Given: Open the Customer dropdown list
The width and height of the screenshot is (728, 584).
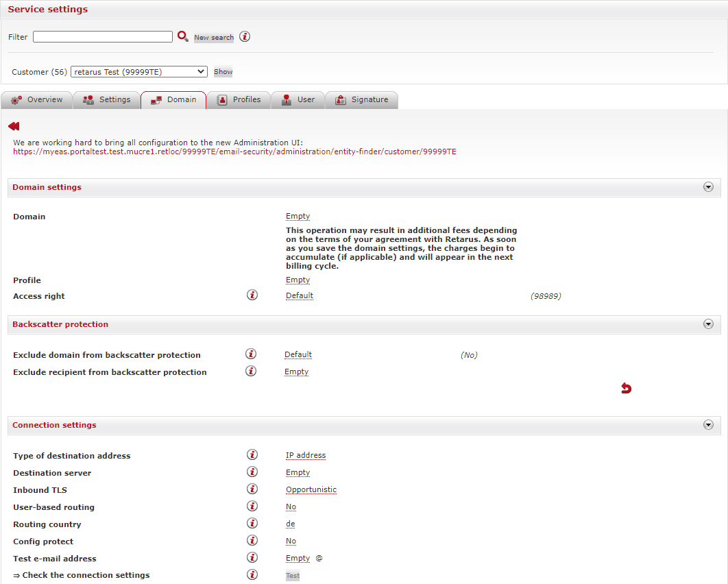Looking at the screenshot, I should click(x=139, y=71).
